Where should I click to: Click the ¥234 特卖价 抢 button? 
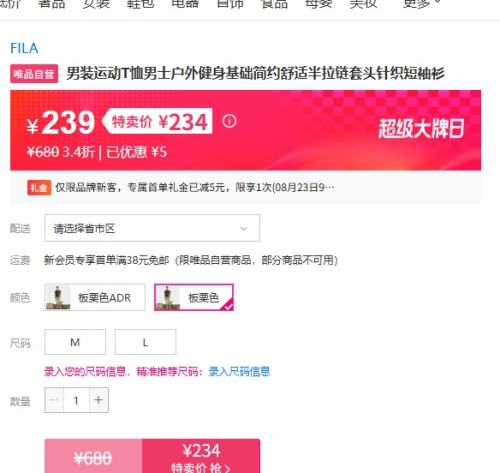tap(201, 456)
